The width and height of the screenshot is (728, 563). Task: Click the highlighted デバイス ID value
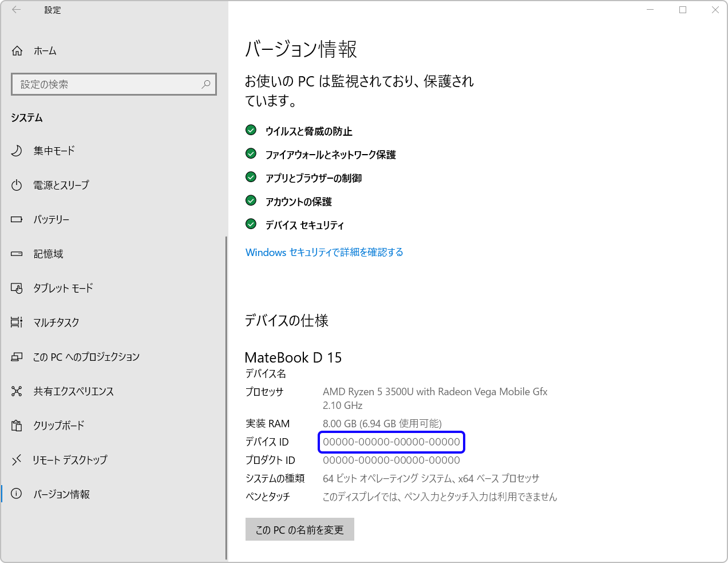(x=391, y=442)
